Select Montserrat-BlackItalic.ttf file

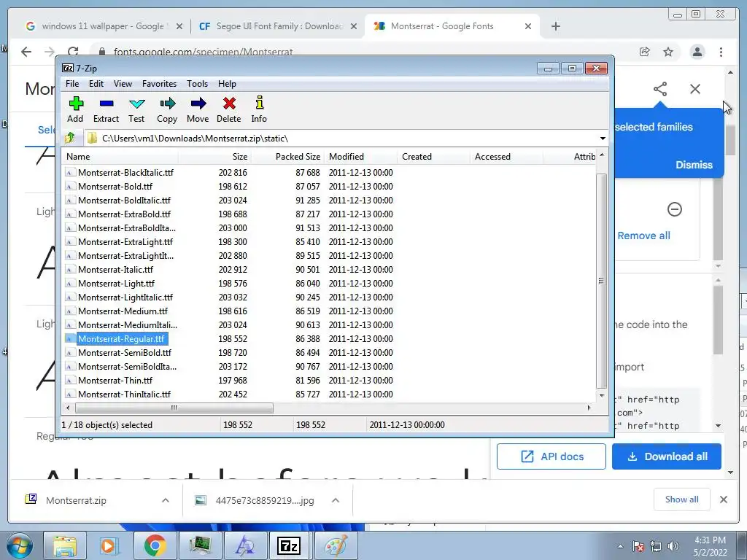tap(125, 172)
